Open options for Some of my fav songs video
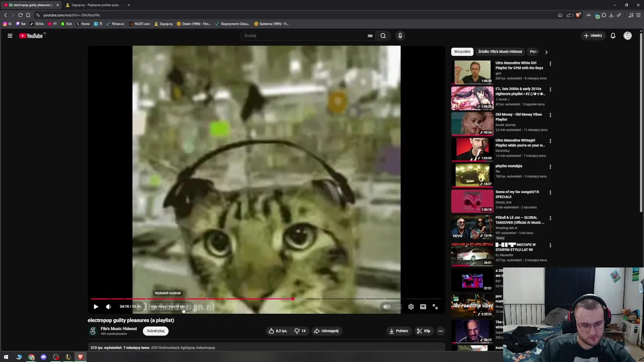 [550, 193]
